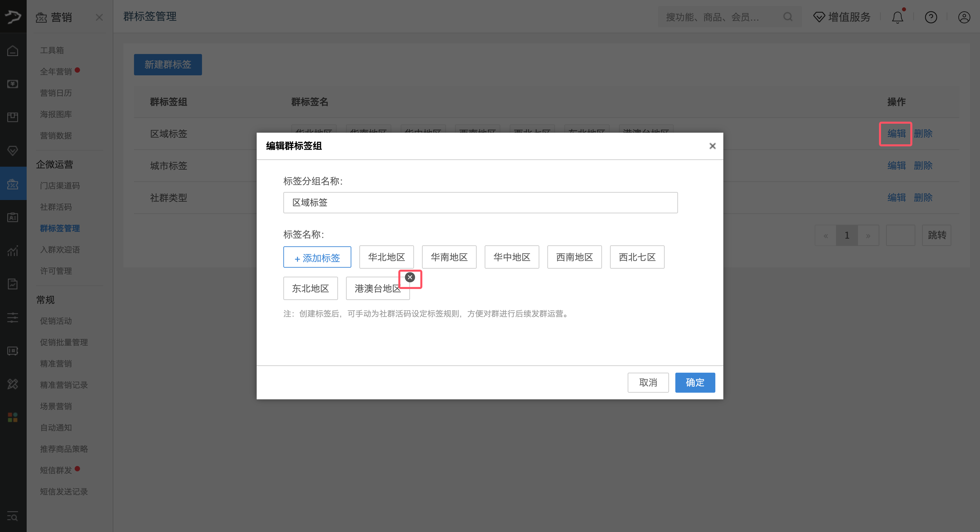980x532 pixels.
Task: Open 自动通知 menu item
Action: click(56, 428)
